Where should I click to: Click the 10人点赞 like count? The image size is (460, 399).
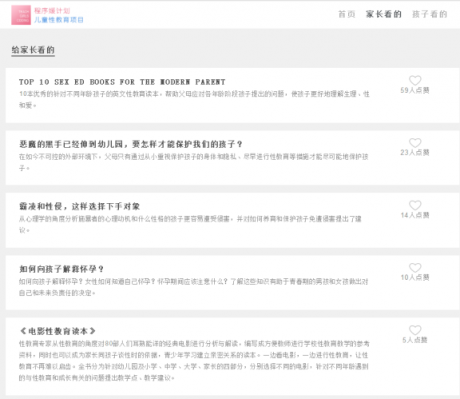[415, 277]
